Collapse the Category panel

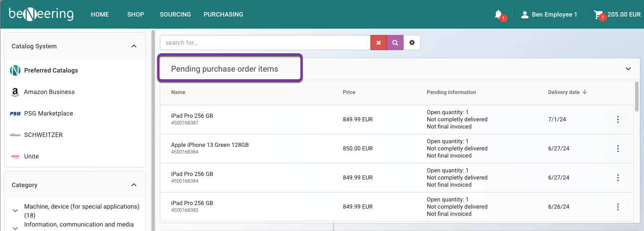coord(133,185)
